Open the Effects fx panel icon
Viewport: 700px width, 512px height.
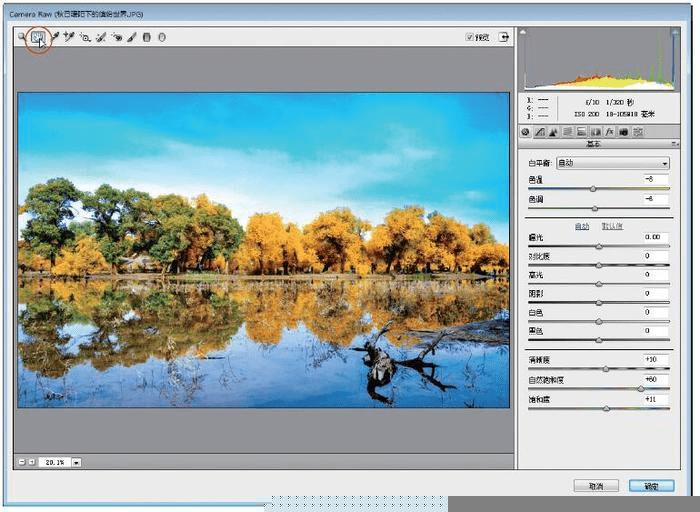[609, 131]
